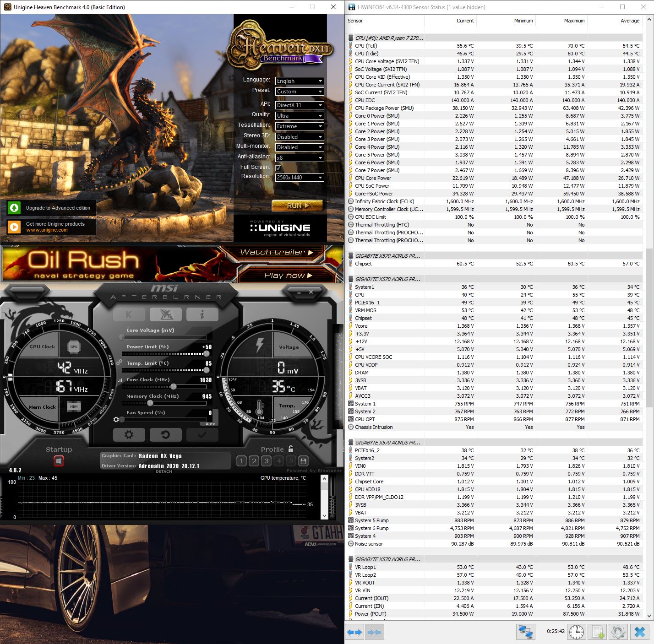The height and width of the screenshot is (644, 654).
Task: Open the Anti-aliasing dropdown showing x8
Action: click(x=300, y=158)
